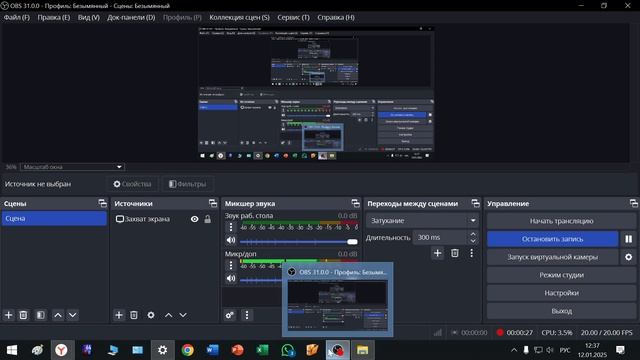
Task: Open Microsoft Word from taskbar
Action: [213, 350]
